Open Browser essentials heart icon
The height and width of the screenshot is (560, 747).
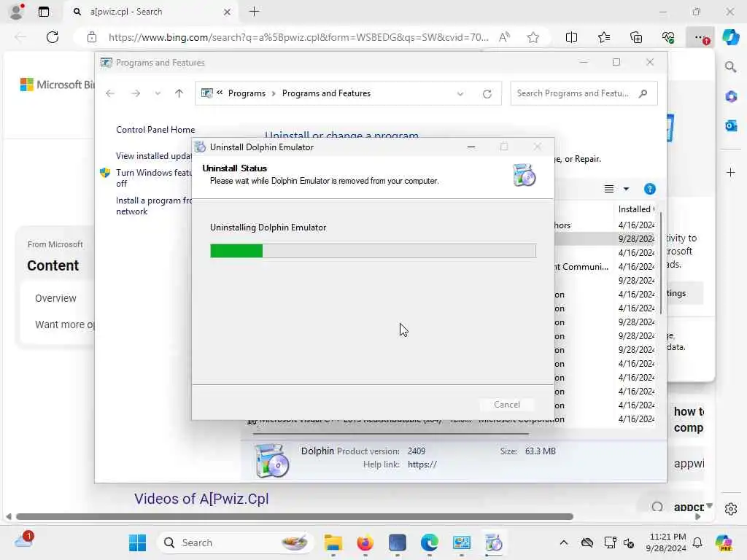click(668, 37)
